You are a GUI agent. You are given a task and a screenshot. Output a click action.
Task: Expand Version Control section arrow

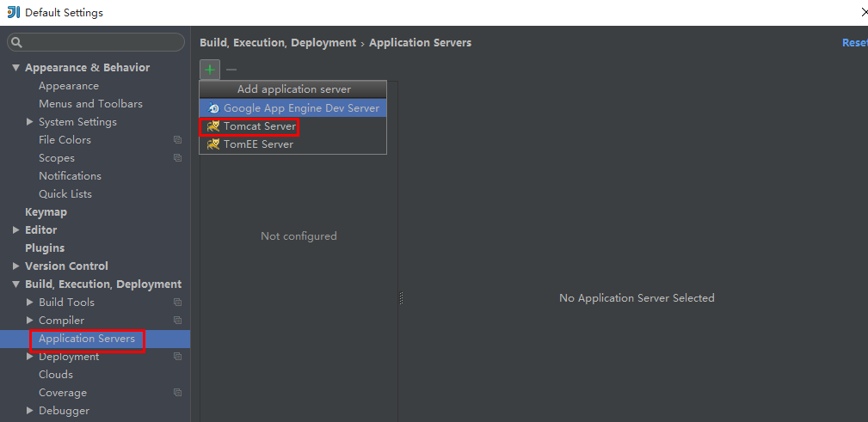click(16, 266)
